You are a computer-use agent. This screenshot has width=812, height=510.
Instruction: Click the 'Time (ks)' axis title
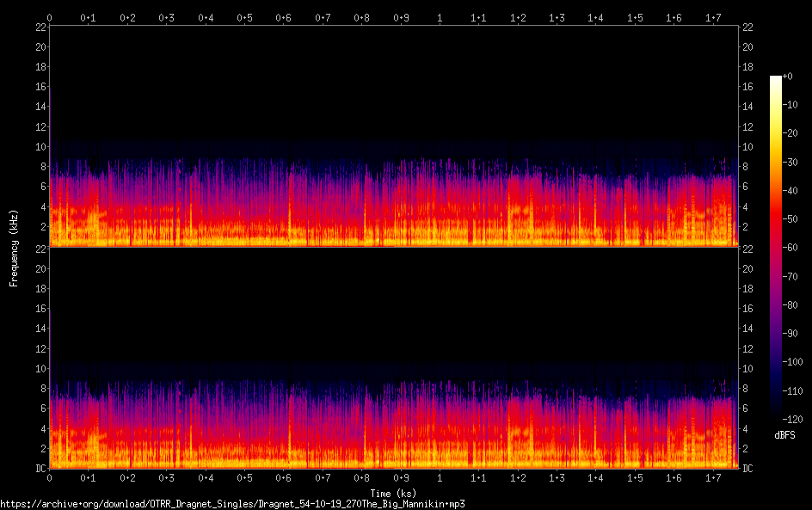[393, 493]
